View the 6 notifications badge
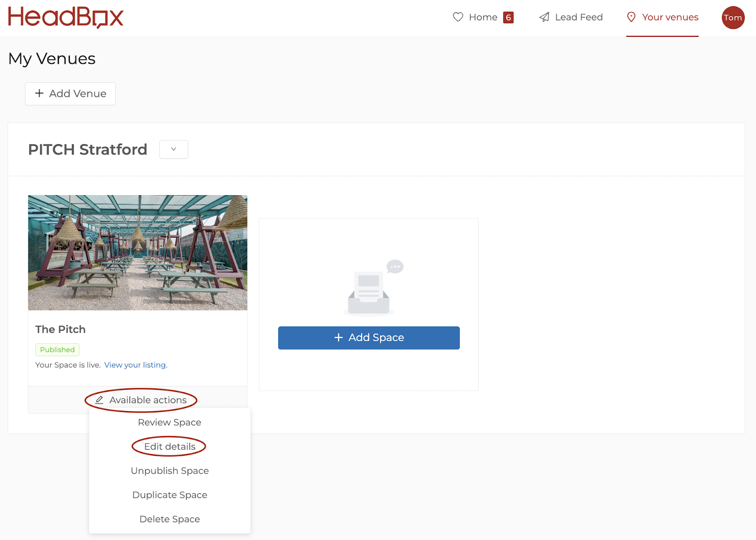Viewport: 756px width, 540px height. coord(508,17)
